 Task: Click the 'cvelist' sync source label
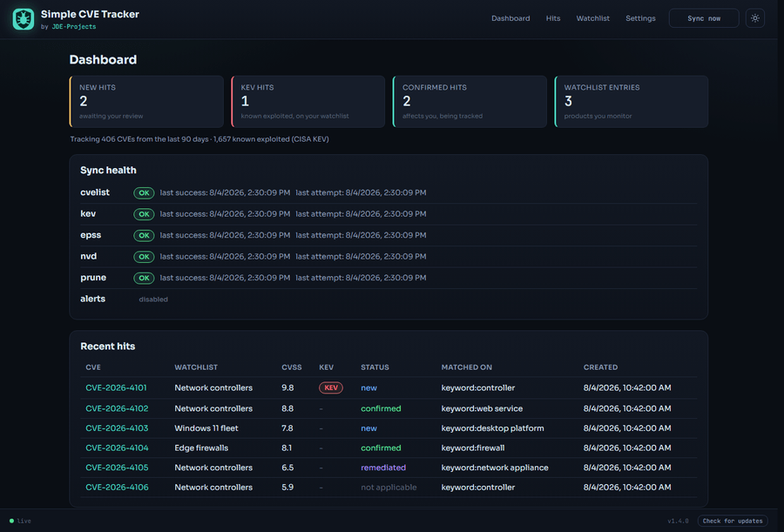[94, 192]
